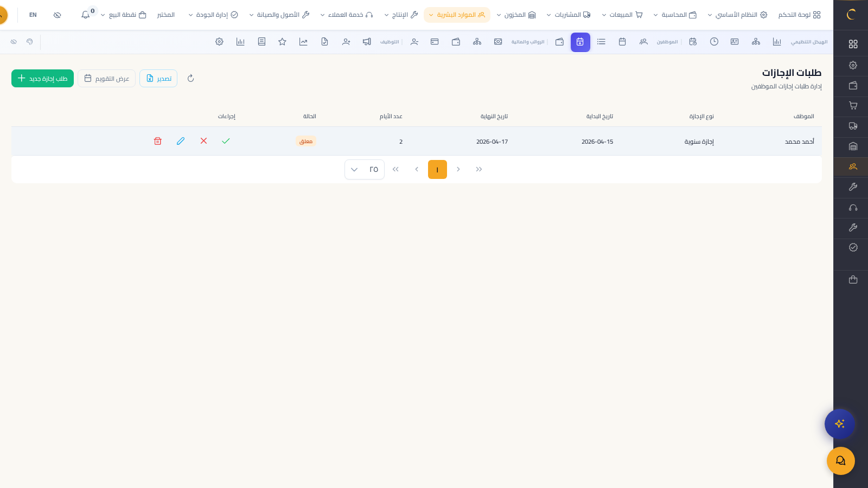The height and width of the screenshot is (488, 868).
Task: Open the لوحة التحكم dashboard menu item
Action: [799, 15]
